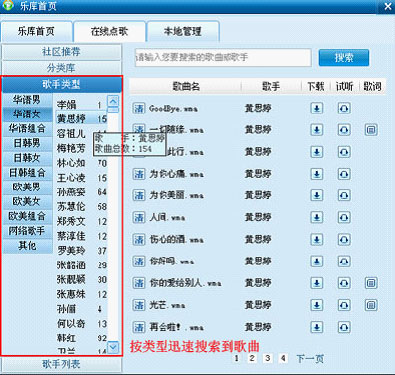Viewport: 395px width, 375px height.
Task: Preview listen to 为你心痛.wma
Action: [344, 174]
